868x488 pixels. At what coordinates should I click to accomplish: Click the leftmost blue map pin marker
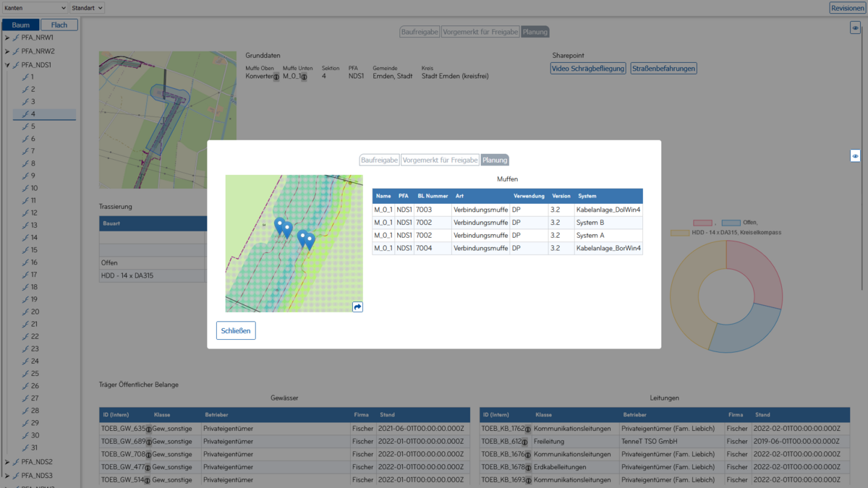pos(279,225)
